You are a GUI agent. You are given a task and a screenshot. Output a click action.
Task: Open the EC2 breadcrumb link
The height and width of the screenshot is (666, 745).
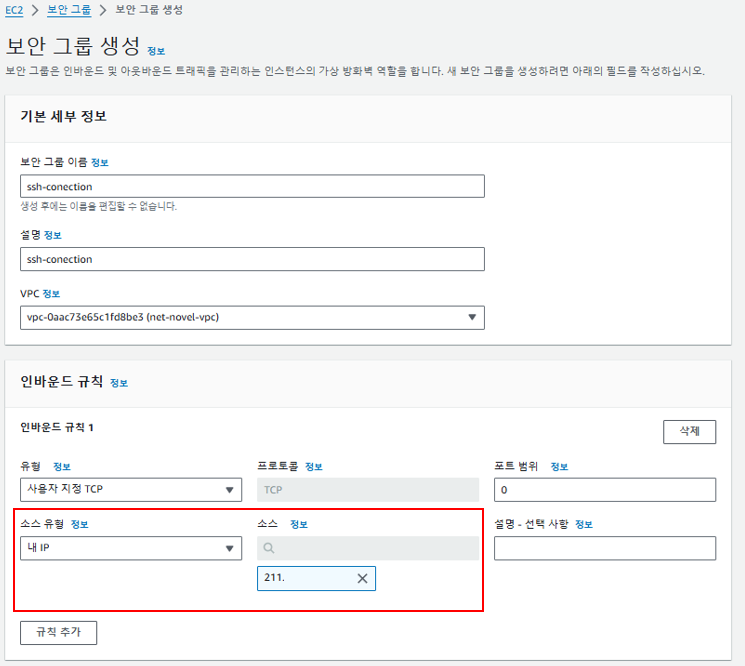tap(14, 10)
